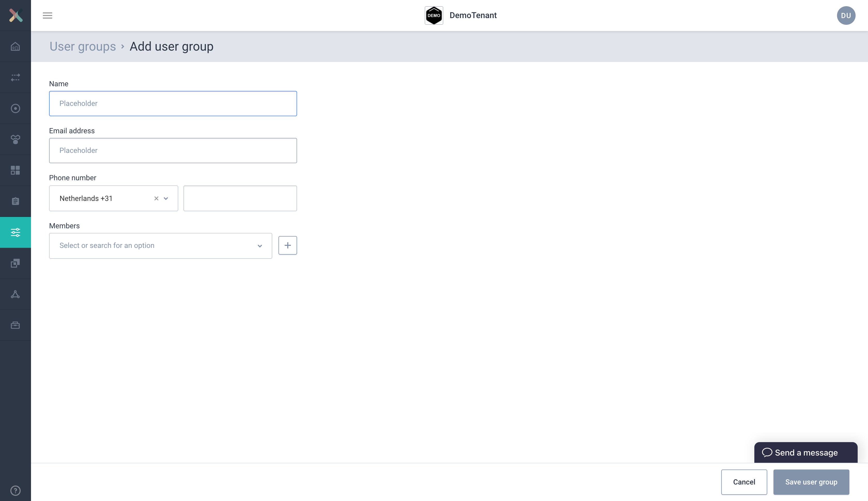Click the Name placeholder input field
Image resolution: width=868 pixels, height=501 pixels.
point(173,103)
